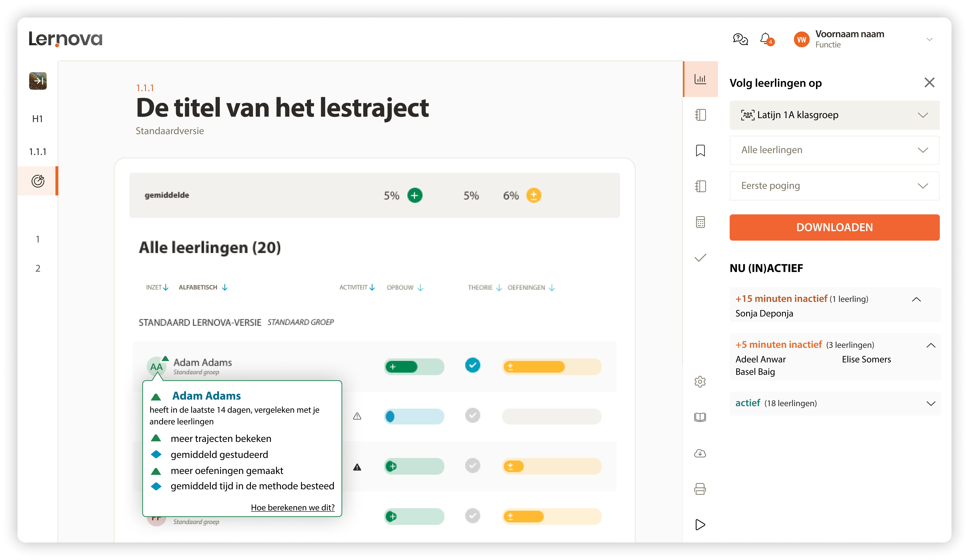Screen dimensions: 969x560
Task: Sort by ACTIVITEIT column
Action: [357, 287]
